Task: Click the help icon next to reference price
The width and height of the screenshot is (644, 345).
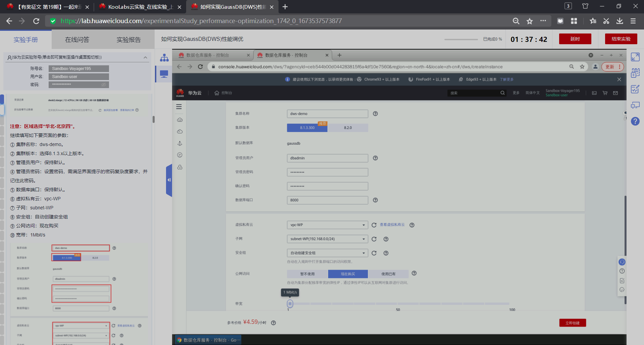Action: coord(273,323)
